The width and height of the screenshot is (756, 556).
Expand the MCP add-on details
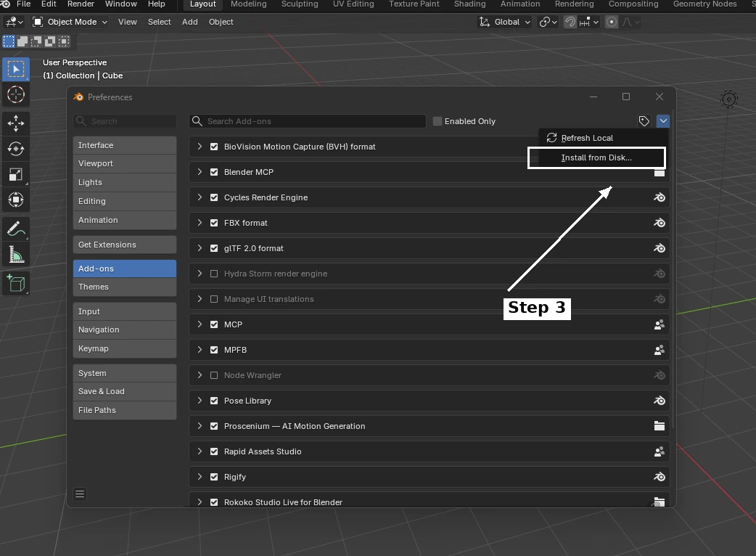click(x=200, y=324)
